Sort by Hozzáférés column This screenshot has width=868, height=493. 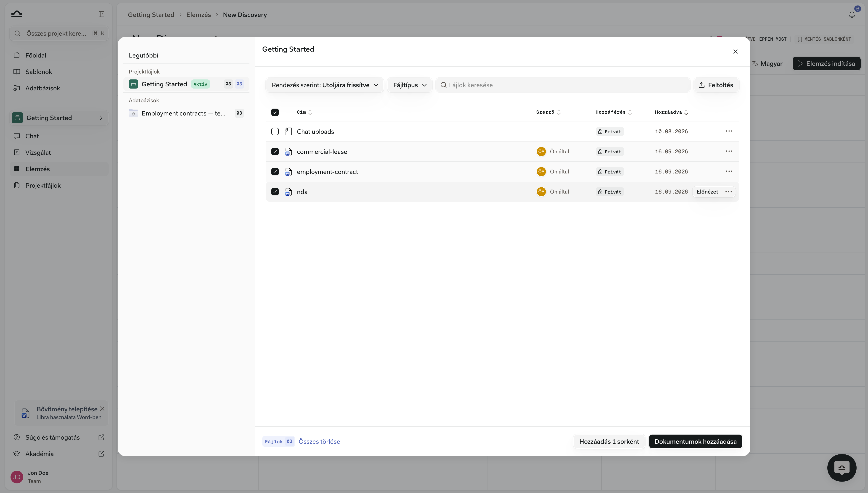point(614,112)
